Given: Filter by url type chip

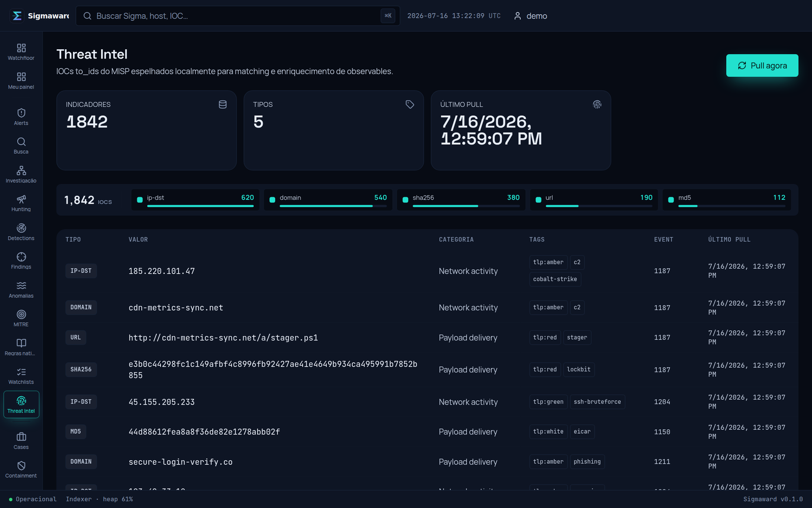Looking at the screenshot, I should [x=594, y=200].
